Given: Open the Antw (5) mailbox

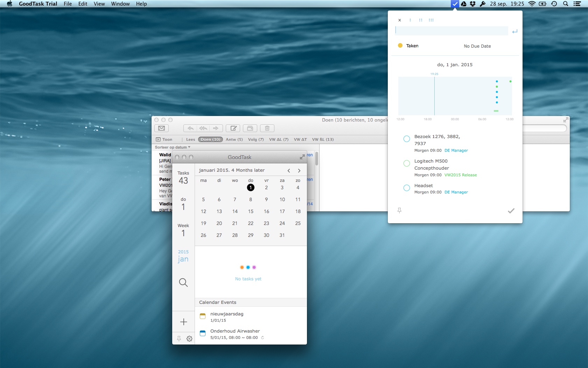Looking at the screenshot, I should coord(234,139).
